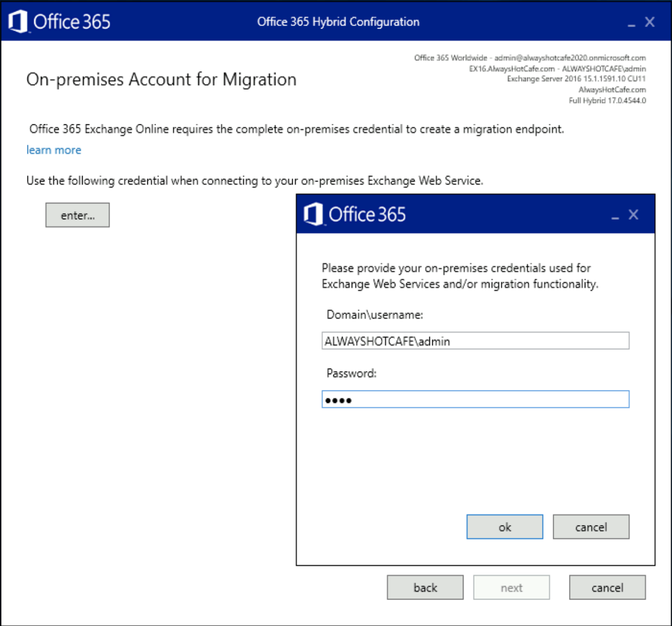The image size is (672, 626).
Task: Click the Office 365 logo in title bar
Action: pos(18,21)
